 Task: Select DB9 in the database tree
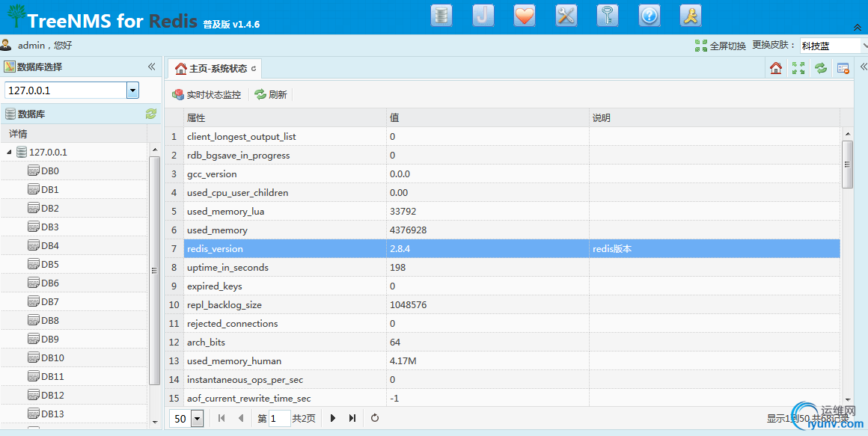50,340
